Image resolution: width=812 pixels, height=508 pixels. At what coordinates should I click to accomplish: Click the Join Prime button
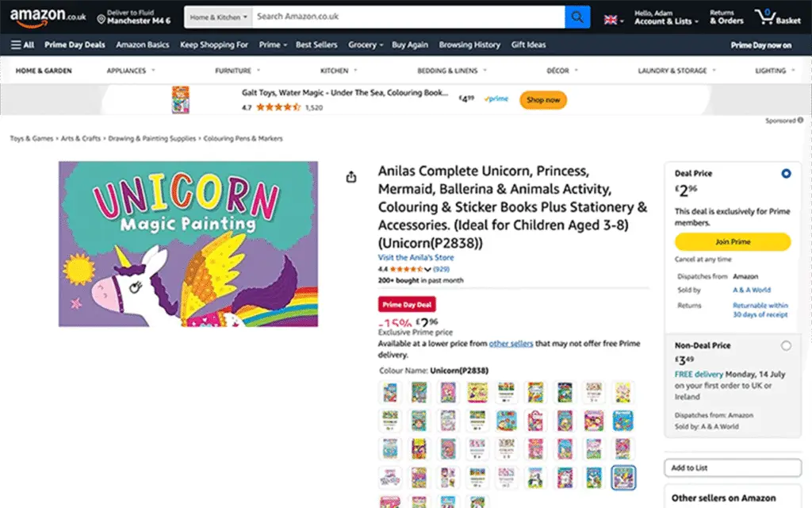732,241
